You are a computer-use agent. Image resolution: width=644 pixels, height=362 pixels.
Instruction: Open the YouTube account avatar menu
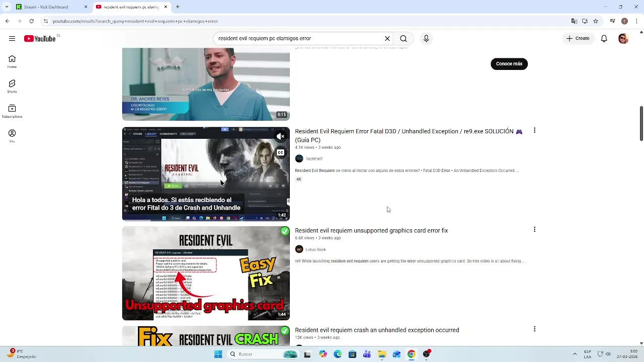click(x=623, y=39)
